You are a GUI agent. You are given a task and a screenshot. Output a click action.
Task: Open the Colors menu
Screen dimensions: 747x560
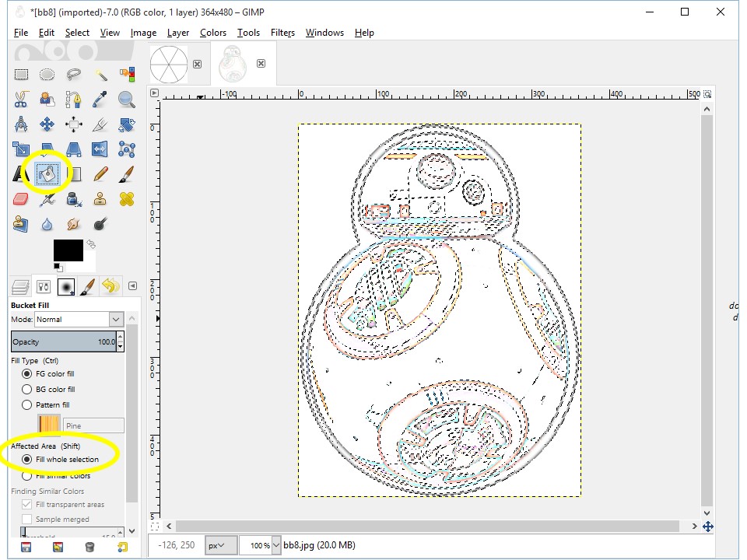pos(212,33)
